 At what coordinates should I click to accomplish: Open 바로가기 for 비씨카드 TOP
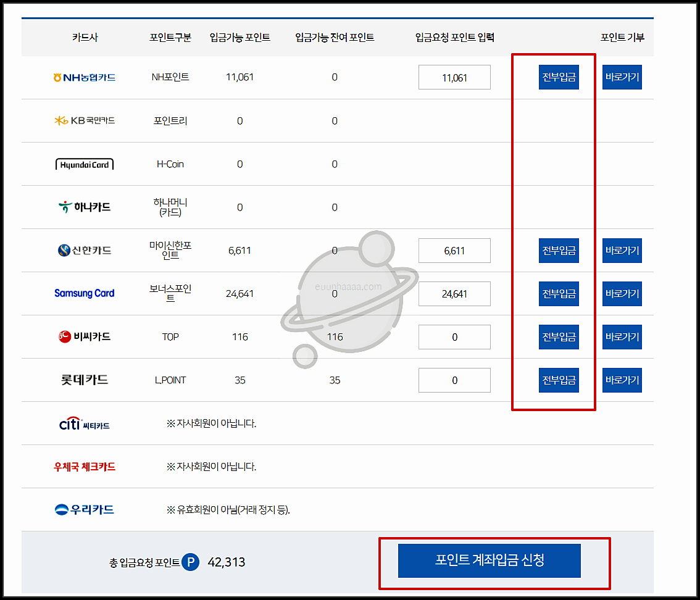click(622, 336)
